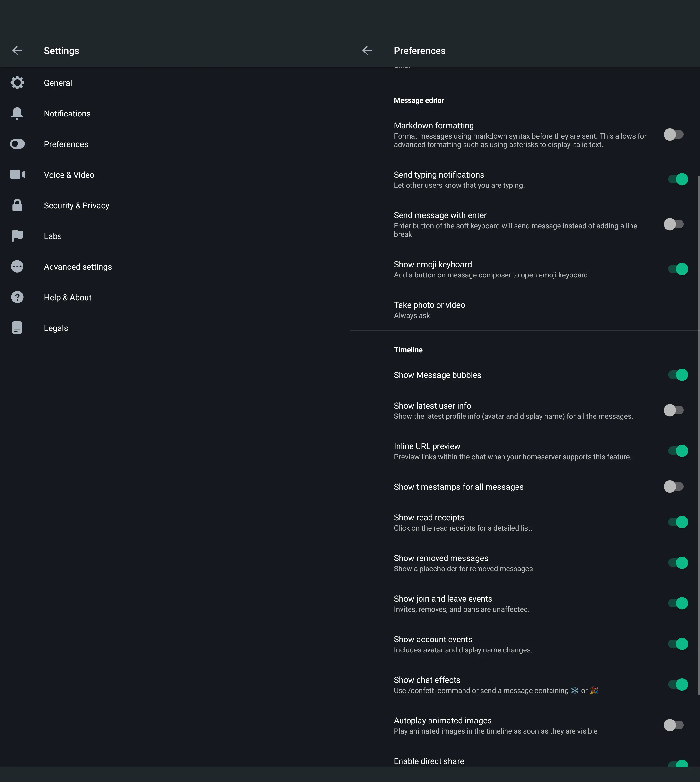
Task: Turn off Send typing notifications
Action: coord(678,179)
